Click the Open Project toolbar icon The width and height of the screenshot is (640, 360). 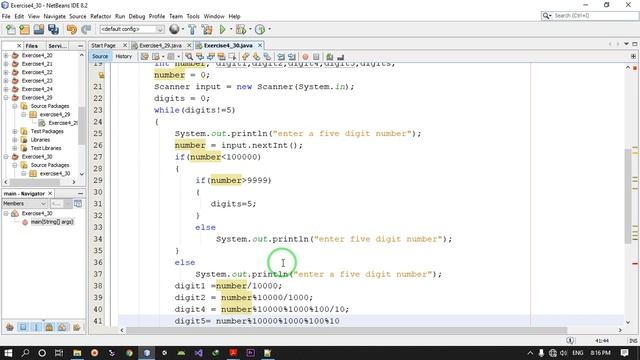[x=39, y=29]
